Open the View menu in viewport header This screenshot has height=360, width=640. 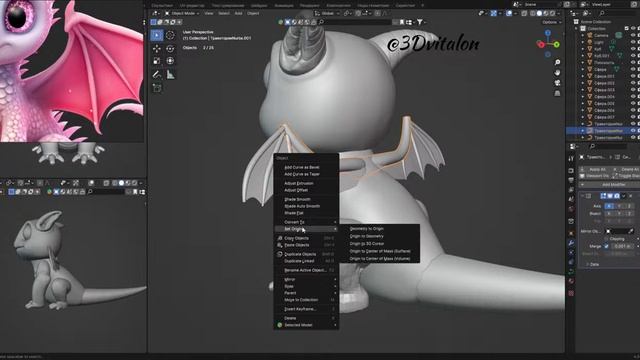pyautogui.click(x=209, y=13)
